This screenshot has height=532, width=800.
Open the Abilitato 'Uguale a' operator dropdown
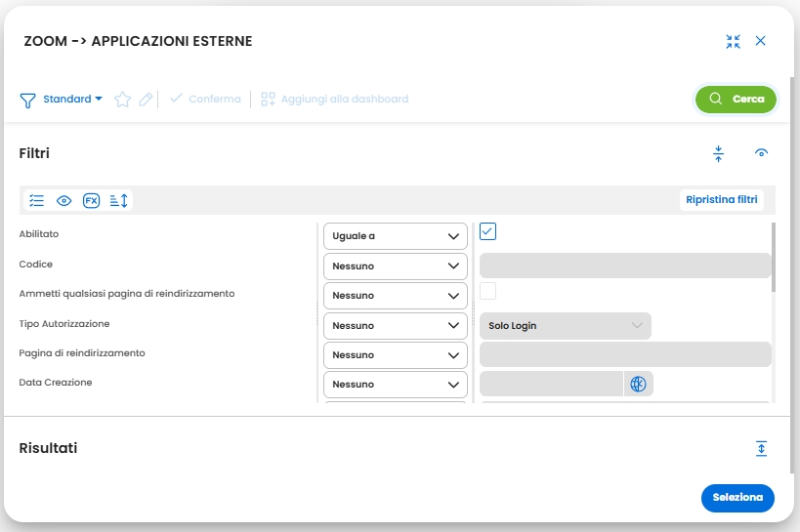pyautogui.click(x=396, y=236)
